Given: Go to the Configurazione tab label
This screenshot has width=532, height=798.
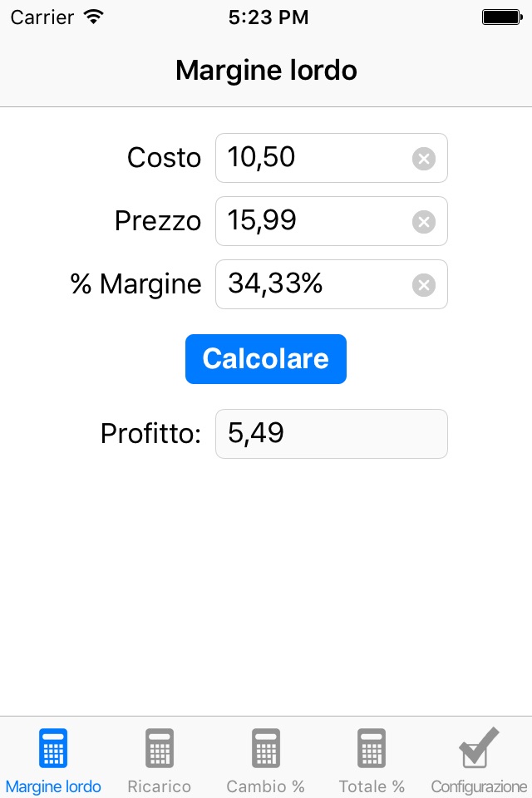Looking at the screenshot, I should pos(479,786).
